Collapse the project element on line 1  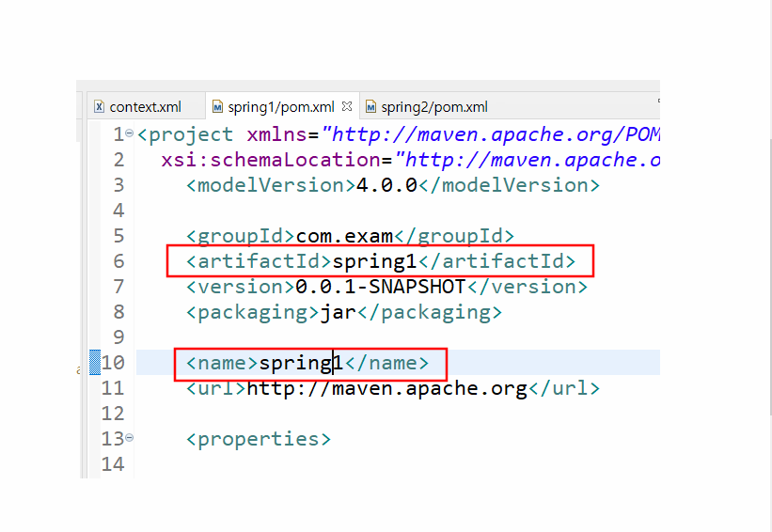[x=129, y=133]
